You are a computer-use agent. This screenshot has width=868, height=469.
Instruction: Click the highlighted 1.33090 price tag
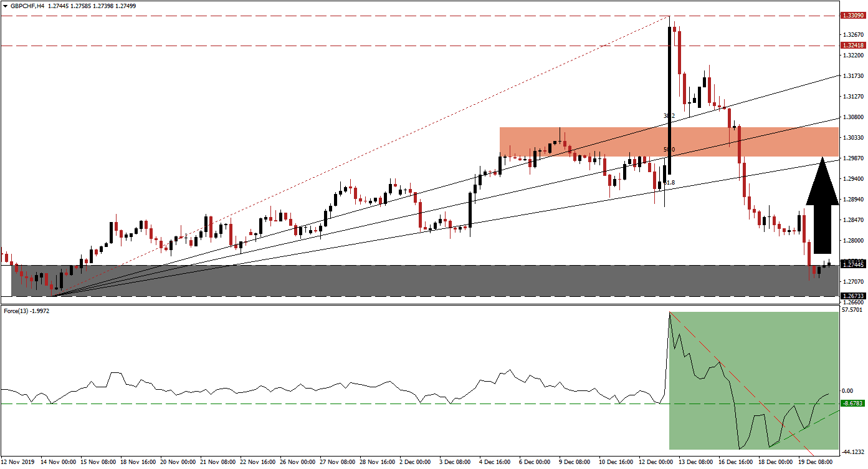click(854, 16)
